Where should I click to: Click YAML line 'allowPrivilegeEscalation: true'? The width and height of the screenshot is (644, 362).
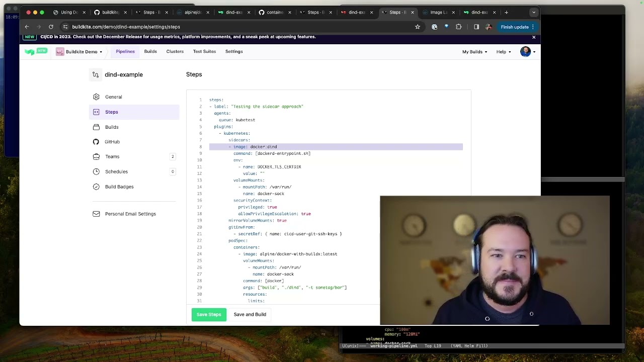pos(274,214)
